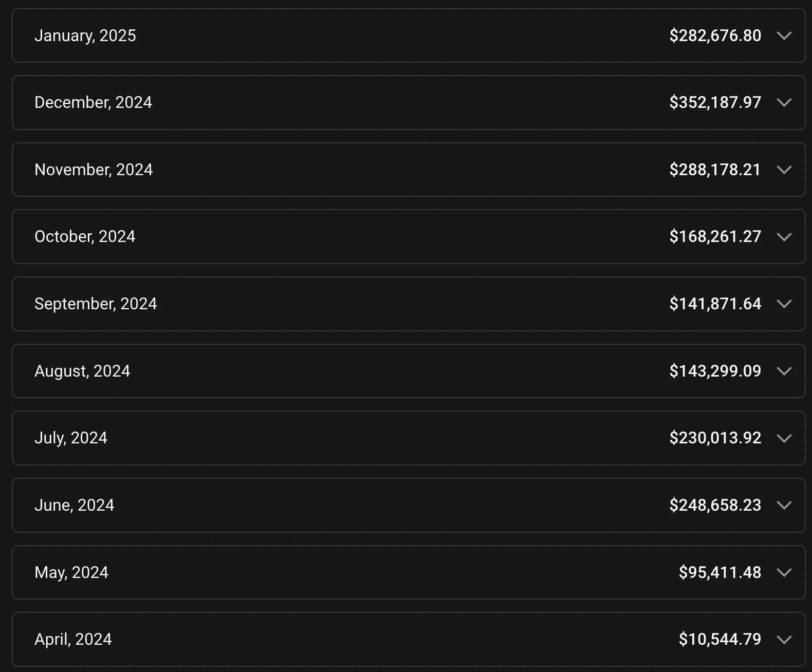
Task: Expand the December, 2024 chevron
Action: click(x=784, y=103)
